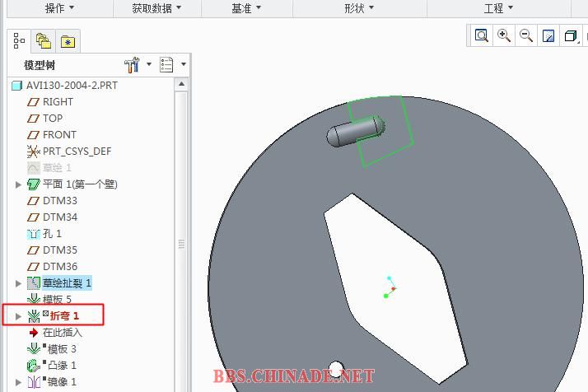Click the model tree show list icon
Image resolution: width=588 pixels, height=392 pixels.
coord(166,64)
